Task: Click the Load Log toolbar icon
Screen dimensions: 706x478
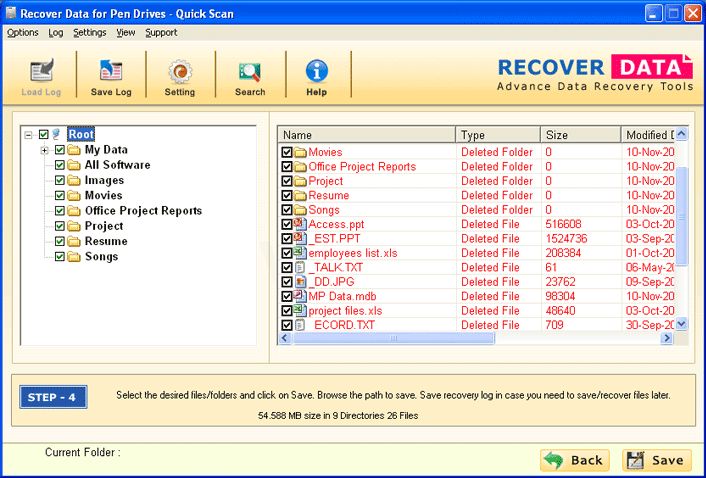Action: coord(41,73)
